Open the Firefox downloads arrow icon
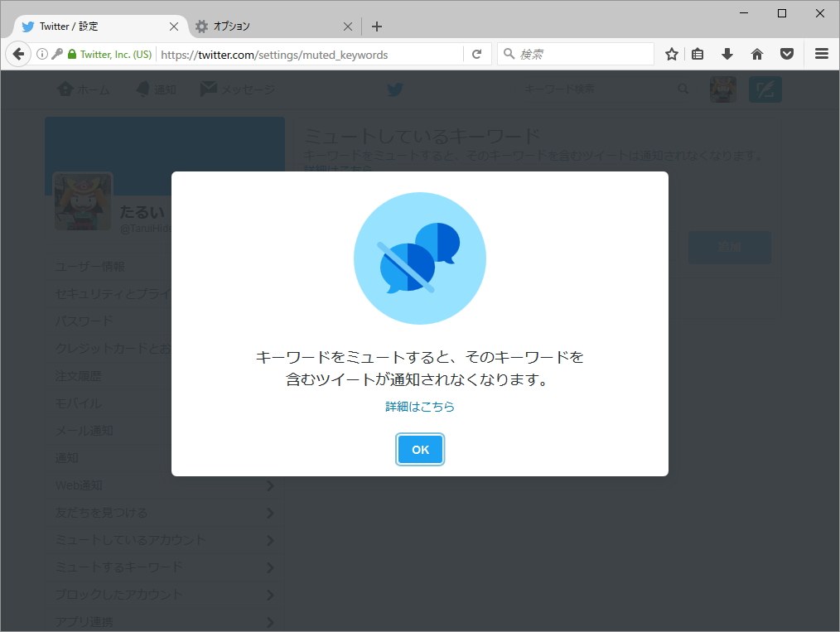840x632 pixels. tap(727, 54)
